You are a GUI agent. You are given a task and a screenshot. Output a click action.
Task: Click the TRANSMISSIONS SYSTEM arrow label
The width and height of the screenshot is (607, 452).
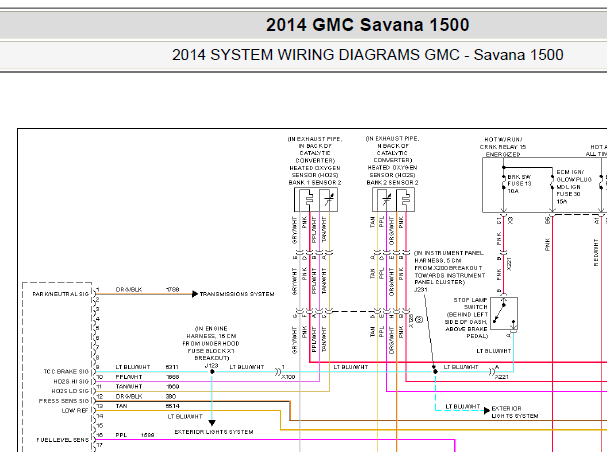[237, 294]
